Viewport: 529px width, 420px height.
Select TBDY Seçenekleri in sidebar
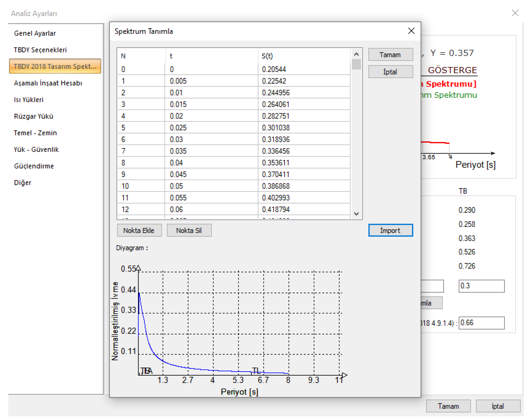tap(40, 50)
